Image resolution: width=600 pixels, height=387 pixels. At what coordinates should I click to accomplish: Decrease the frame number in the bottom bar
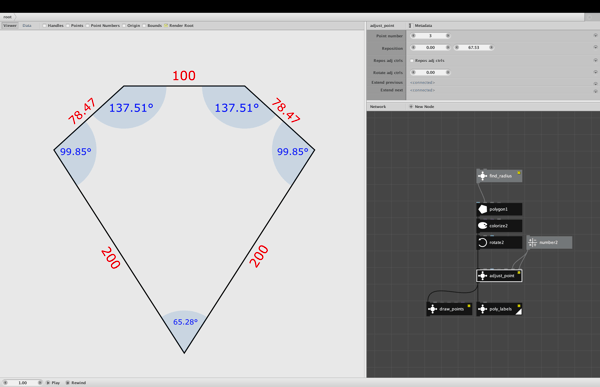click(x=5, y=382)
